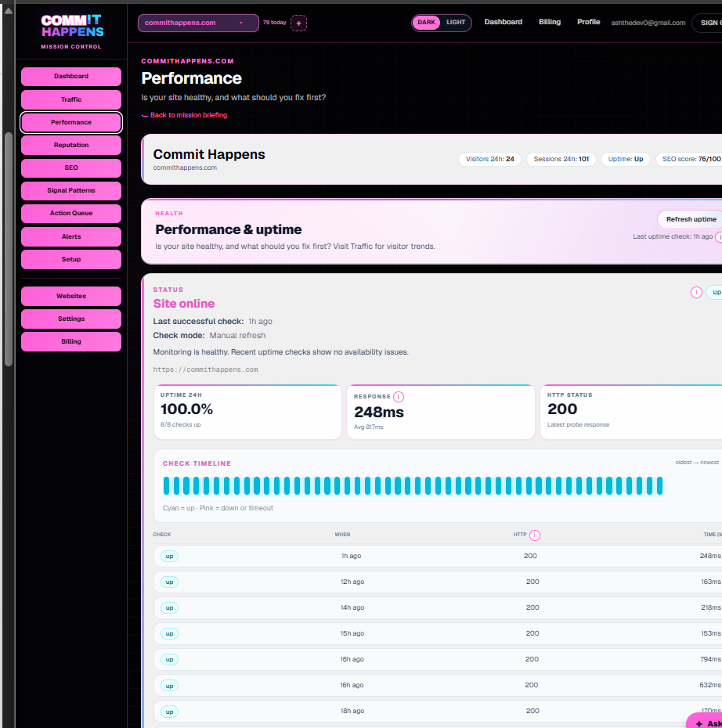
Task: Click the Site online status heading
Action: (x=184, y=304)
